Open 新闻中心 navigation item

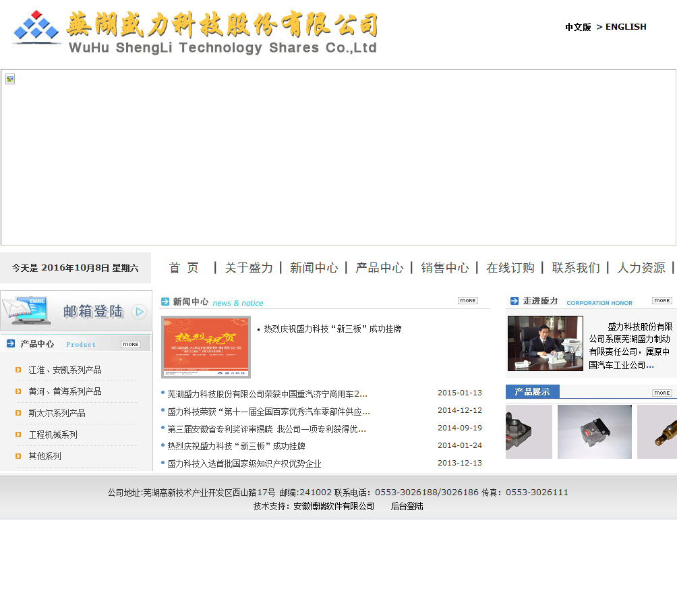[314, 268]
